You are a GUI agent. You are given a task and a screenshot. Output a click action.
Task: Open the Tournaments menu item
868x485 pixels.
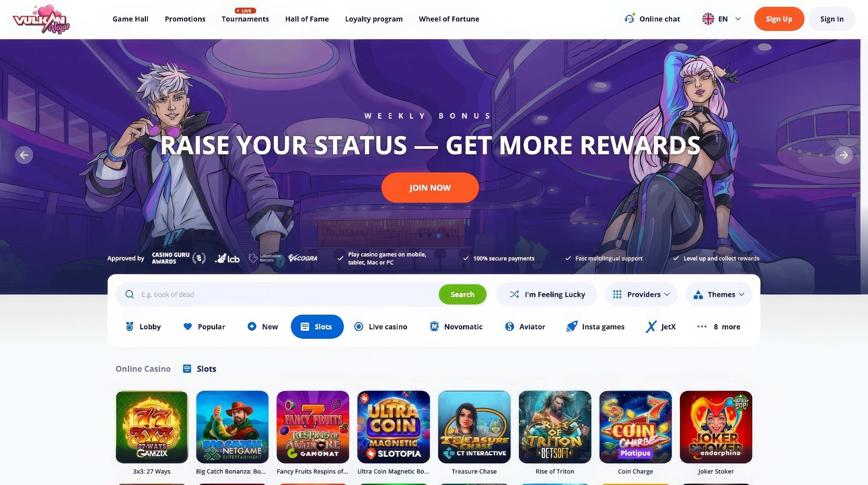[245, 19]
